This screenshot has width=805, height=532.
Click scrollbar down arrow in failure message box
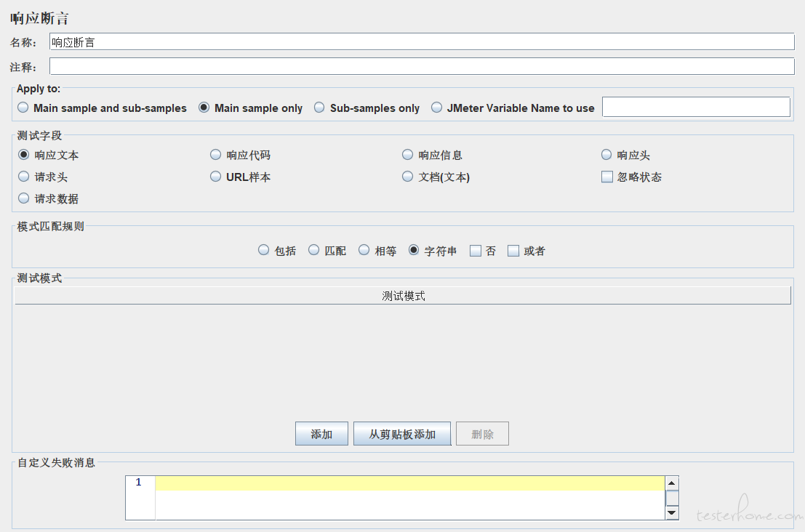tap(672, 513)
